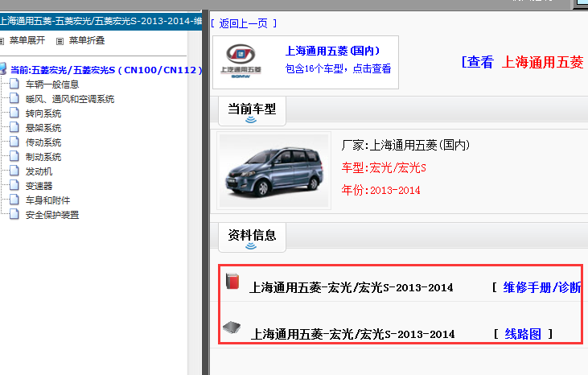Image resolution: width=588 pixels, height=375 pixels.
Task: Click the SGMW 上汽通用五菱 brand logo
Action: tap(241, 61)
